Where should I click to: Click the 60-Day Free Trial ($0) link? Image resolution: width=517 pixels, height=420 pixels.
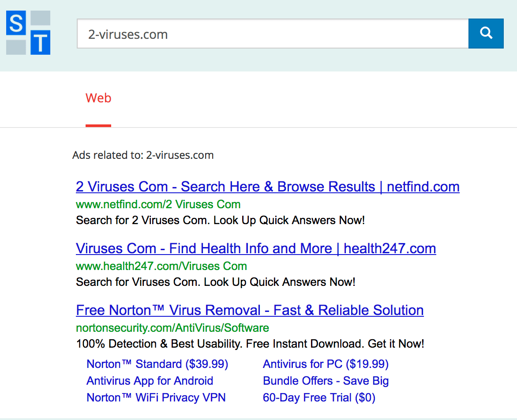319,397
